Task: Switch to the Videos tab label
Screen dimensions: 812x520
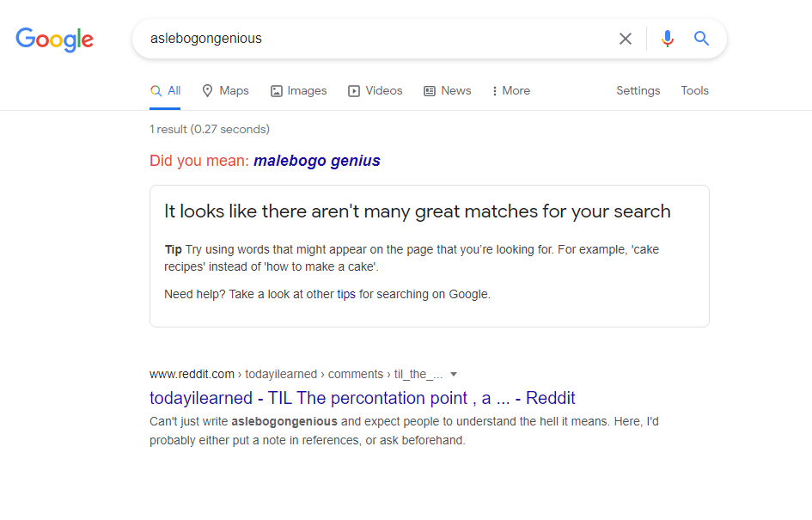Action: click(384, 90)
